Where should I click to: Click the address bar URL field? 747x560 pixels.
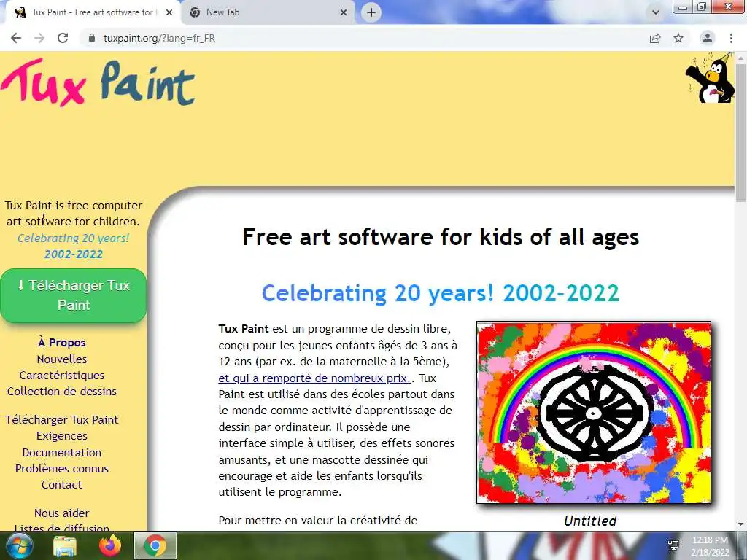pyautogui.click(x=362, y=38)
